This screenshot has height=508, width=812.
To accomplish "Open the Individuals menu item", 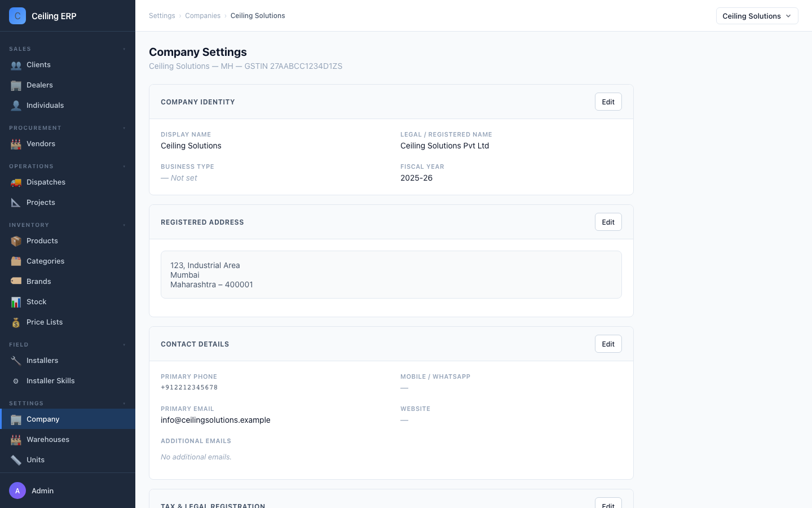I will coord(68,106).
